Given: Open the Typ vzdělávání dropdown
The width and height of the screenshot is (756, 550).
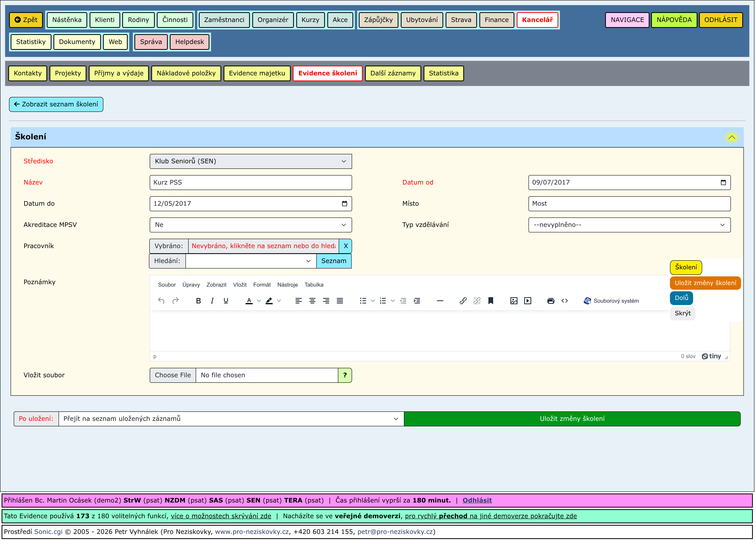Looking at the screenshot, I should [x=629, y=225].
